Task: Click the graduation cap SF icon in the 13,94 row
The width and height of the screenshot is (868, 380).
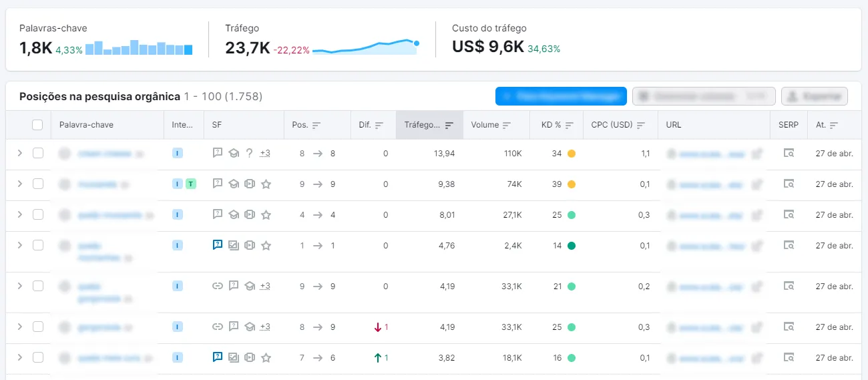Action: pyautogui.click(x=234, y=154)
